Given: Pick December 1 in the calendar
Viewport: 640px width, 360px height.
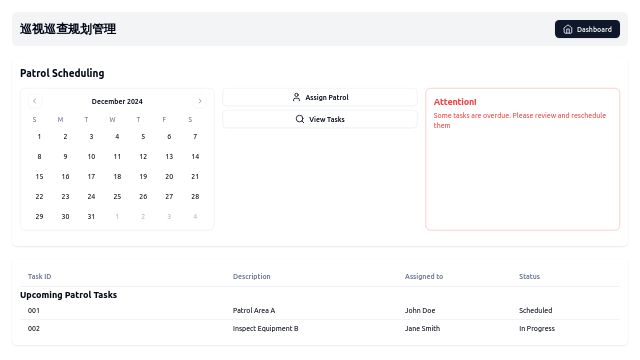Looking at the screenshot, I should click(39, 136).
